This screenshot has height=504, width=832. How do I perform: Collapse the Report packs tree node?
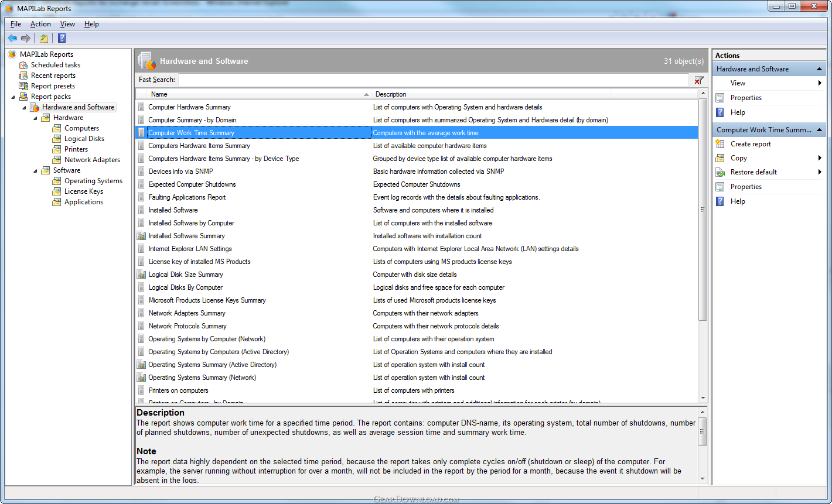point(13,97)
